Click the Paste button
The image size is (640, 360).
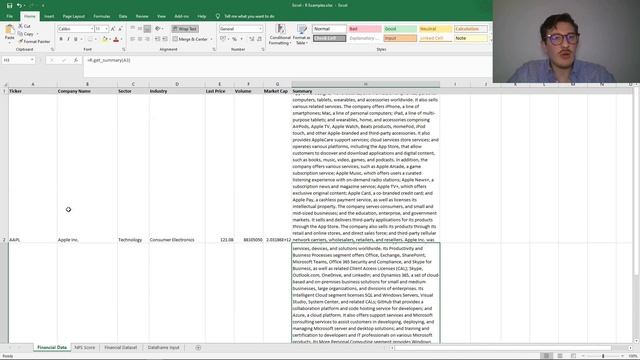pyautogui.click(x=10, y=33)
